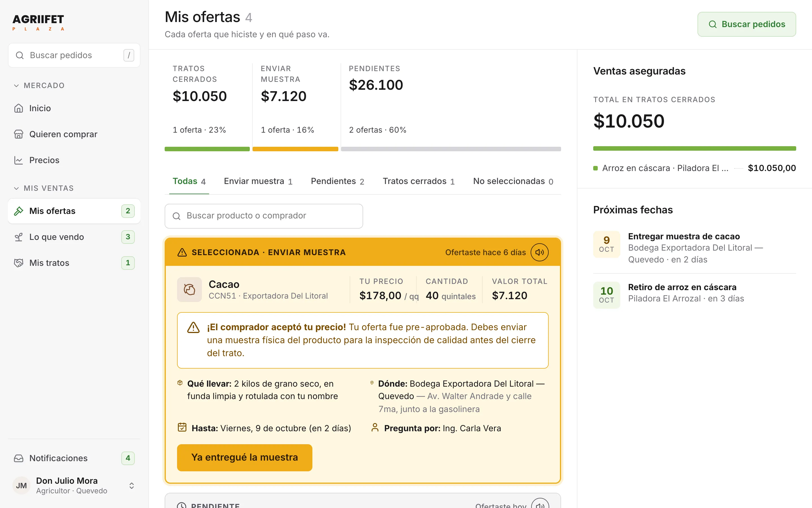Collapse the MIS VENTAS sidebar section
The image size is (812, 508).
pos(43,188)
